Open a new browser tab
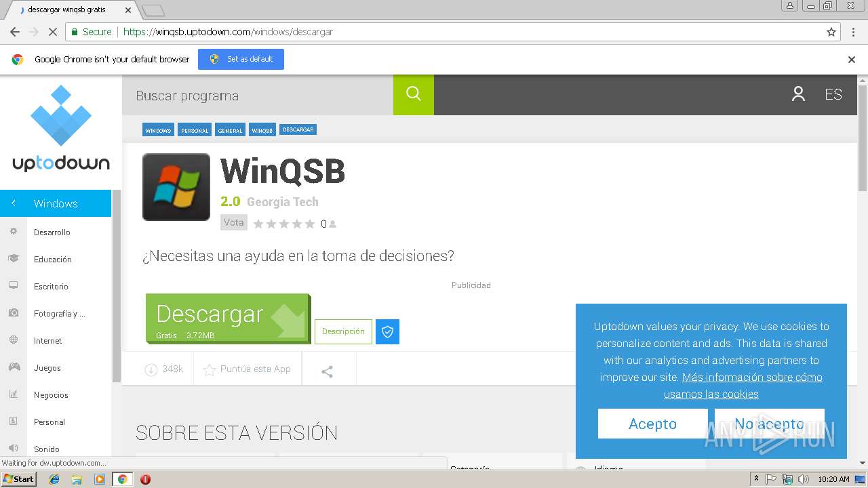This screenshot has height=488, width=868. [x=153, y=10]
